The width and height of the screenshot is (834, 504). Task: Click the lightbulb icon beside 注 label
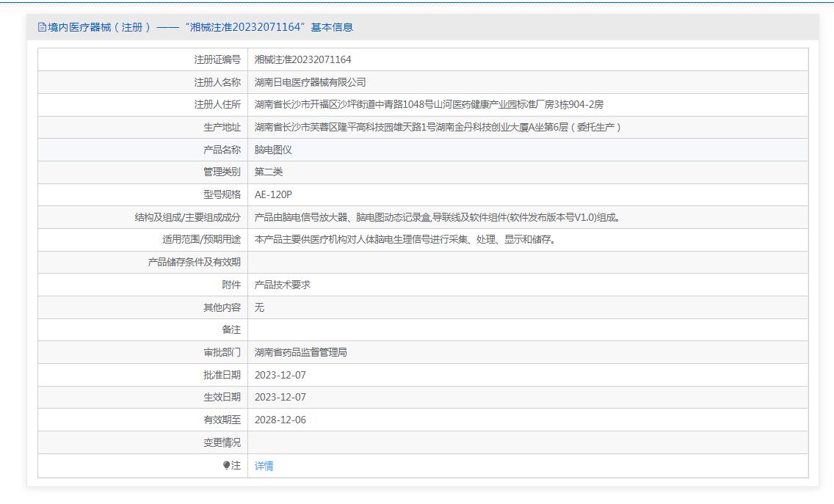coord(227,465)
